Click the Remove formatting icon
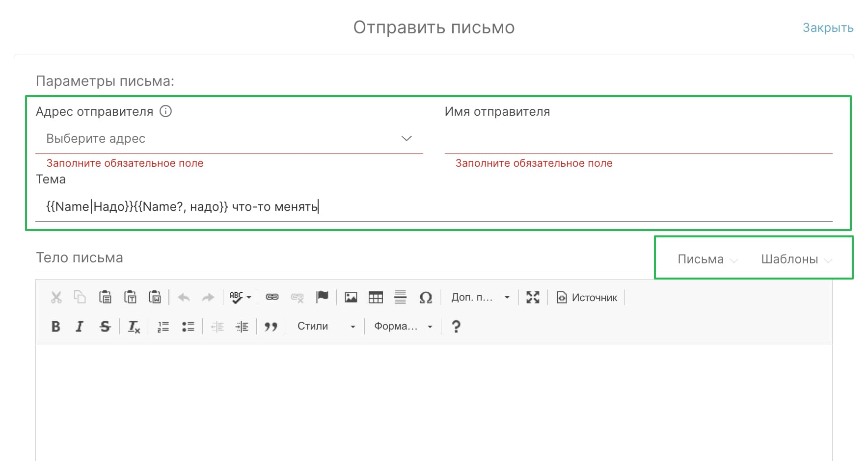The height and width of the screenshot is (461, 868). point(134,327)
